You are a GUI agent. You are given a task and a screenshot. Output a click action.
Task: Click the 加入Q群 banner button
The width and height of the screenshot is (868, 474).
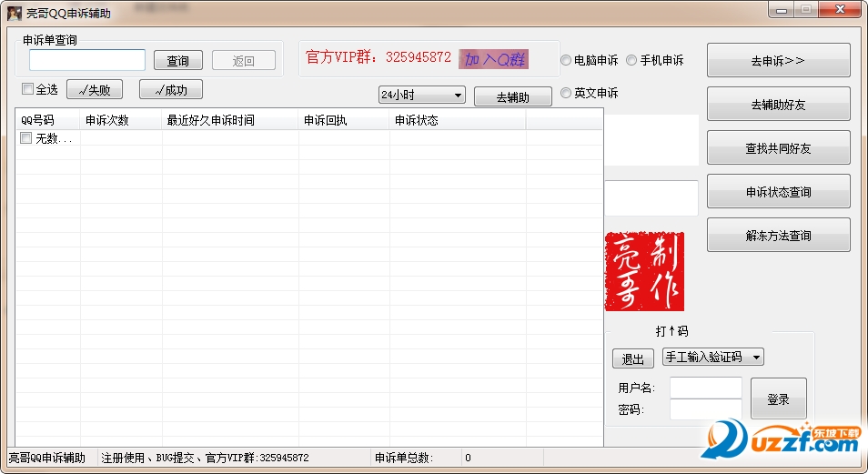point(493,59)
